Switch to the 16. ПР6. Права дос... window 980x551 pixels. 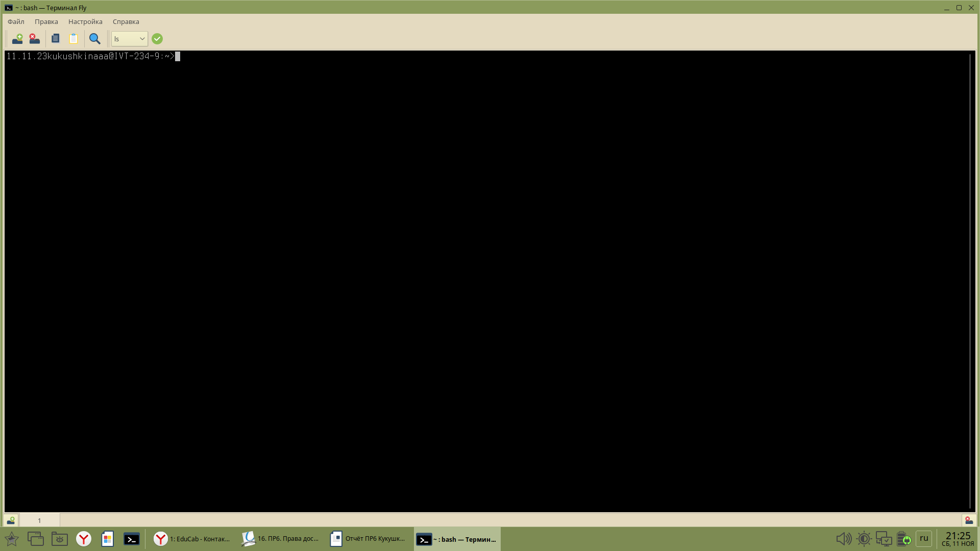click(x=280, y=539)
